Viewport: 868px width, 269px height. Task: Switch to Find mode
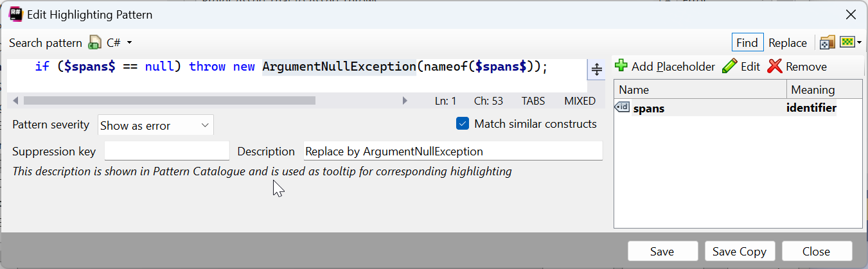coord(747,42)
